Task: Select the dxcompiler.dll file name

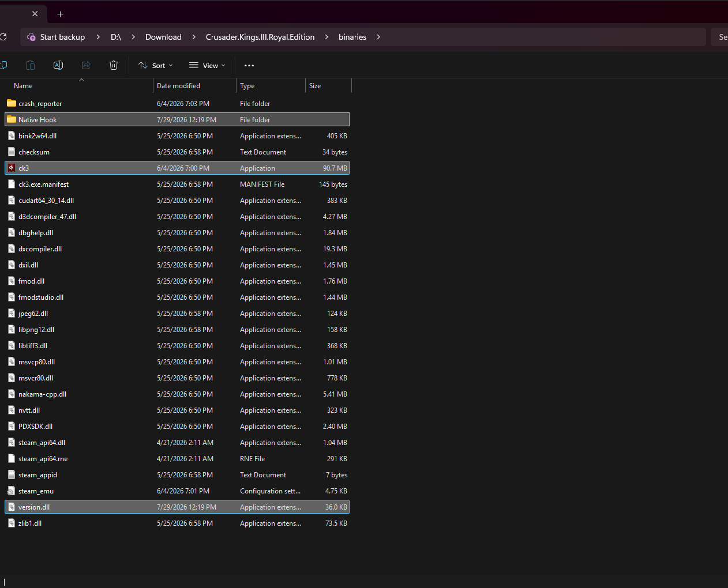Action: 40,249
